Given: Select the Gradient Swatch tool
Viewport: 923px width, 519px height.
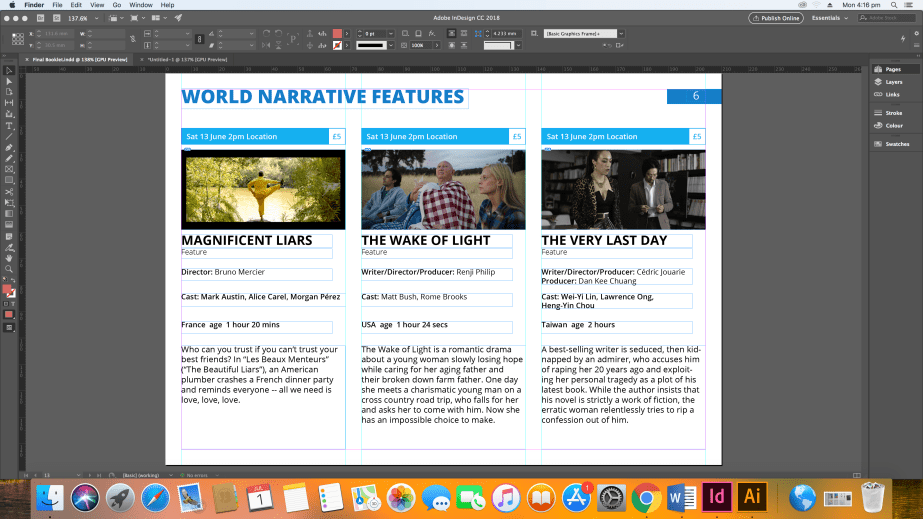Looking at the screenshot, I should coord(9,214).
